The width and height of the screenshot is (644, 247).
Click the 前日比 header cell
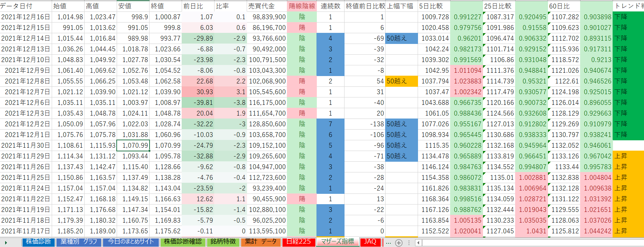pos(198,6)
